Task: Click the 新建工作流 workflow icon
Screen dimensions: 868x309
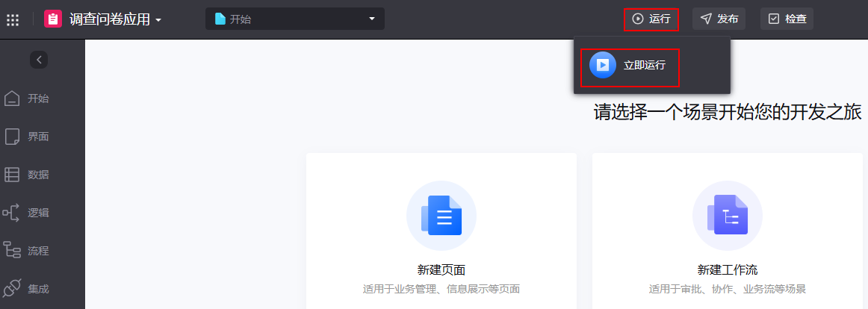Action: click(x=728, y=216)
